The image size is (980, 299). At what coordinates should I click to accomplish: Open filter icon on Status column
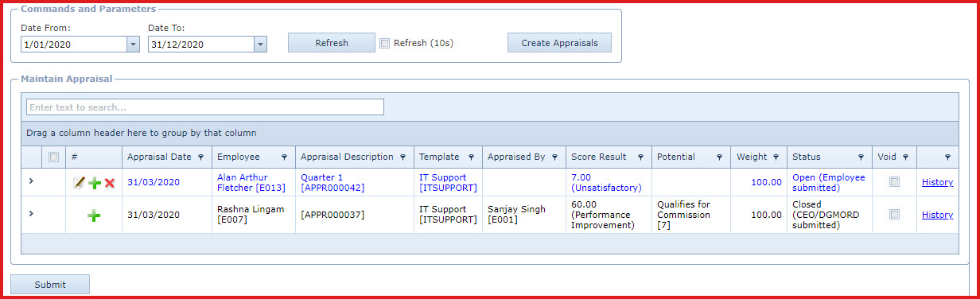point(861,157)
